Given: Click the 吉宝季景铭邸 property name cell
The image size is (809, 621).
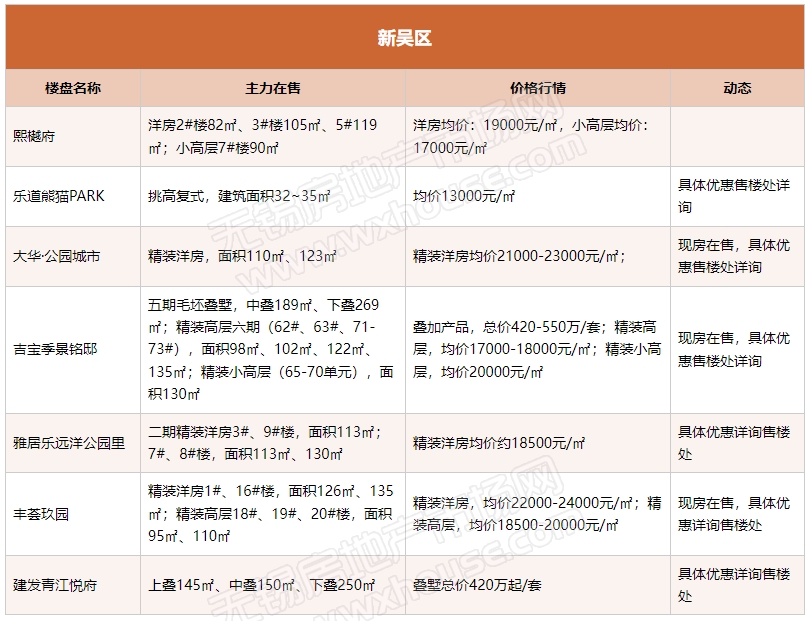Looking at the screenshot, I should pos(73,350).
